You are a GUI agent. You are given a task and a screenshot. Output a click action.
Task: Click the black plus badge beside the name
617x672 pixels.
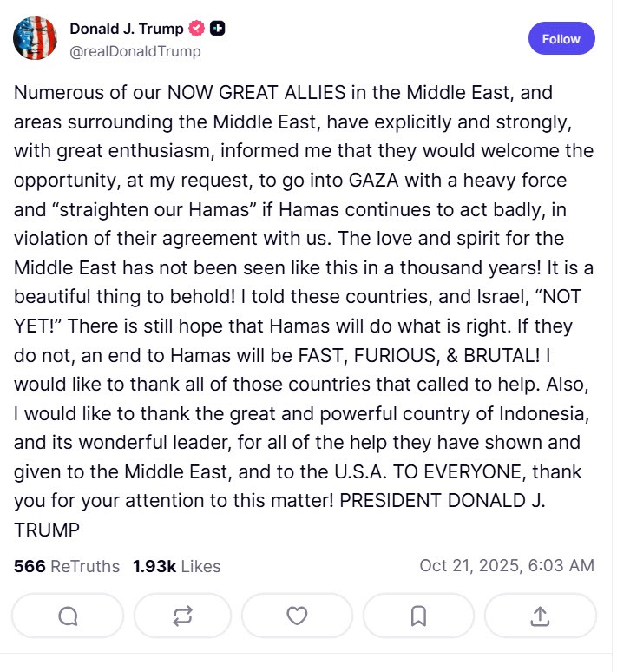coord(218,29)
